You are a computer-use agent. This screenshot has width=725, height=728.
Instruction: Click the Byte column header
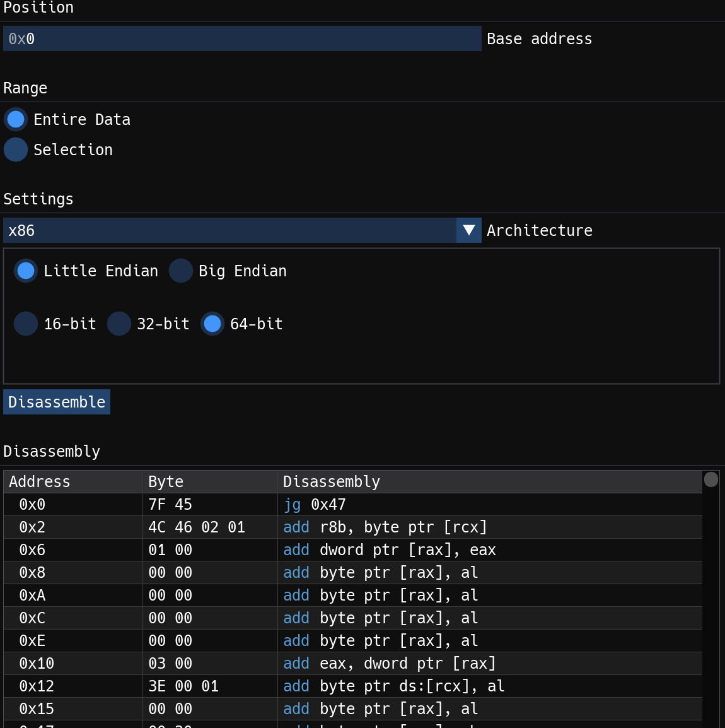coord(210,481)
